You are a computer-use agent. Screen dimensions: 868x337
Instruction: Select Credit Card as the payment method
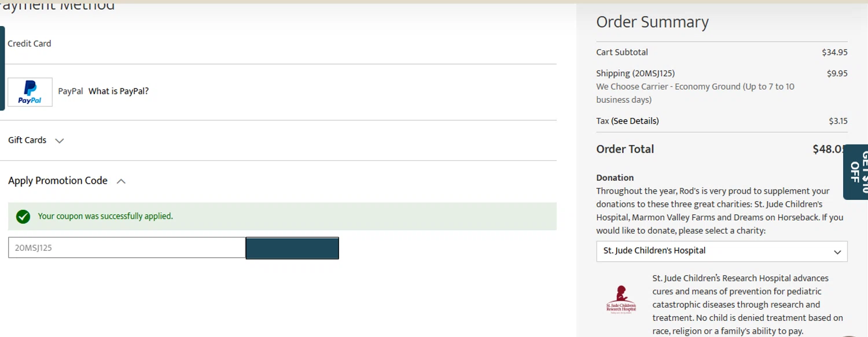click(x=30, y=43)
